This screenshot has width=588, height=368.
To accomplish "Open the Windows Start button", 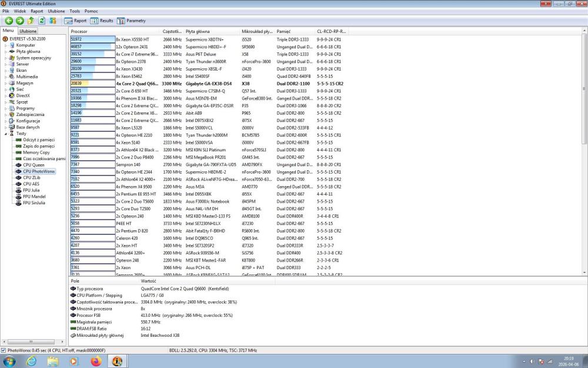I will coord(9,362).
